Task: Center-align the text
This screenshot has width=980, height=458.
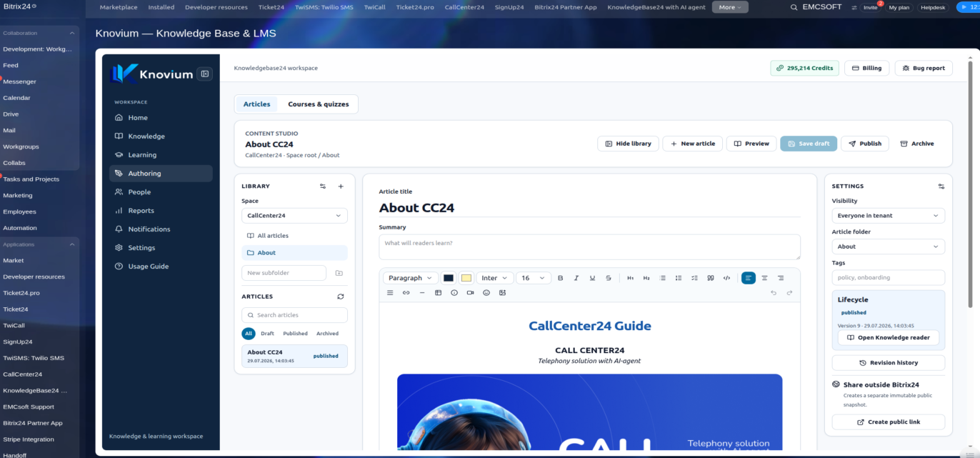Action: [764, 278]
